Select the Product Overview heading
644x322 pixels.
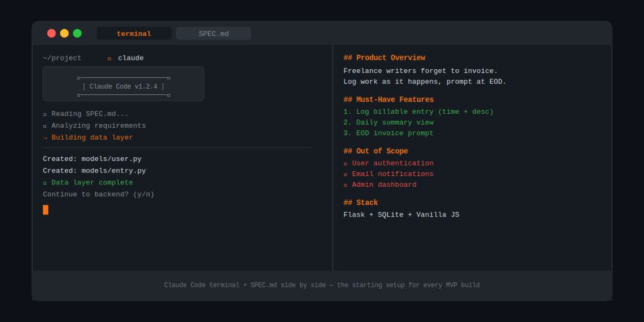tap(384, 58)
